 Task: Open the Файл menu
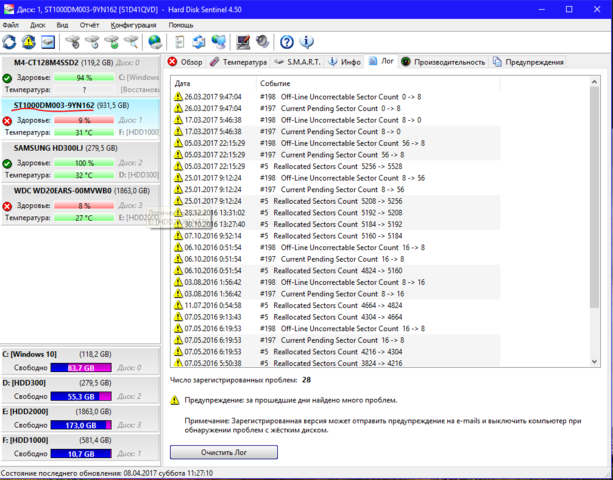pyautogui.click(x=11, y=25)
